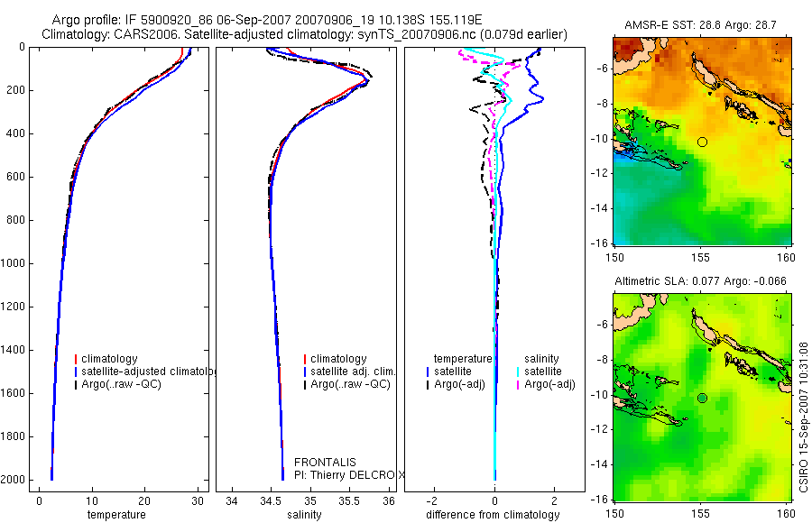This screenshot has width=812, height=523.
Task: Click black Argo(..raw -QC) swatch in salinity legend
Action: pyautogui.click(x=305, y=384)
